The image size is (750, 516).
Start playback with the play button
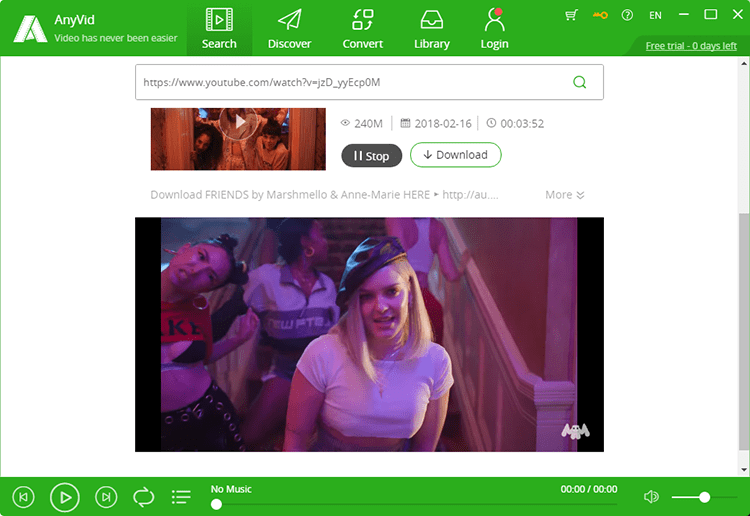coord(65,497)
